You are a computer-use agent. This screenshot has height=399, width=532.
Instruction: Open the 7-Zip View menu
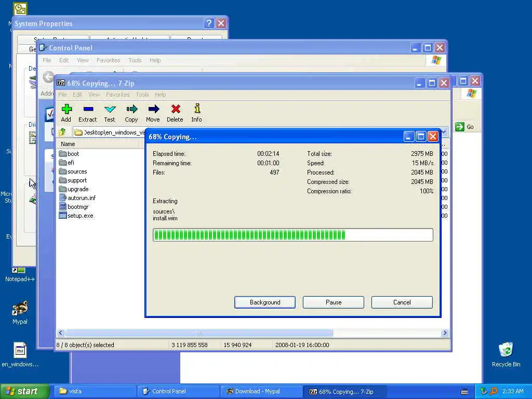pos(94,95)
